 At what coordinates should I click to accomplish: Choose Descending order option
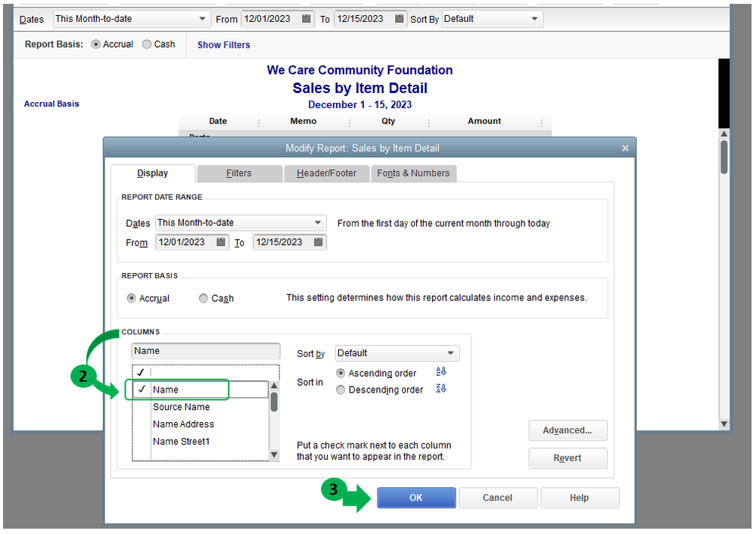click(341, 390)
